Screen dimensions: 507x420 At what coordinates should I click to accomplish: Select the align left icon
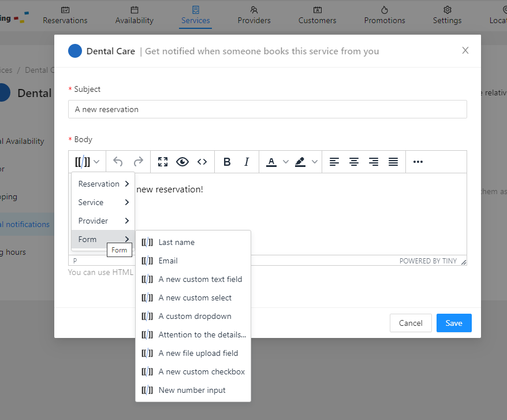coord(334,162)
